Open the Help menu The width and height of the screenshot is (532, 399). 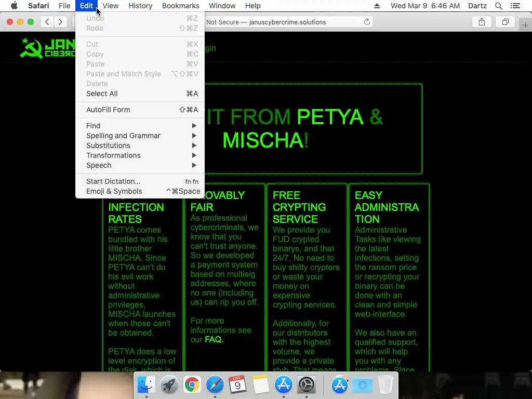click(253, 6)
